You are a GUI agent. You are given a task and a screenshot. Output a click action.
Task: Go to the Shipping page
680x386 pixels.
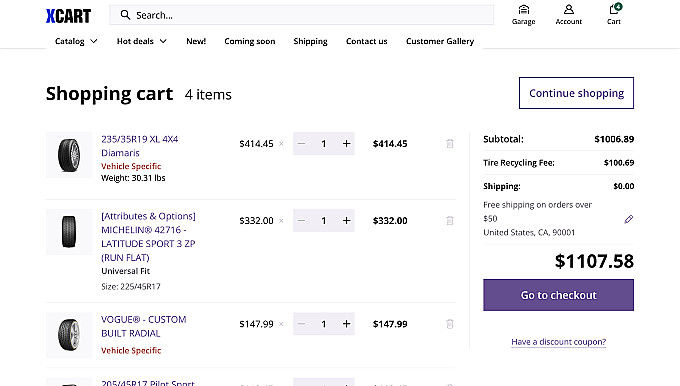point(311,41)
